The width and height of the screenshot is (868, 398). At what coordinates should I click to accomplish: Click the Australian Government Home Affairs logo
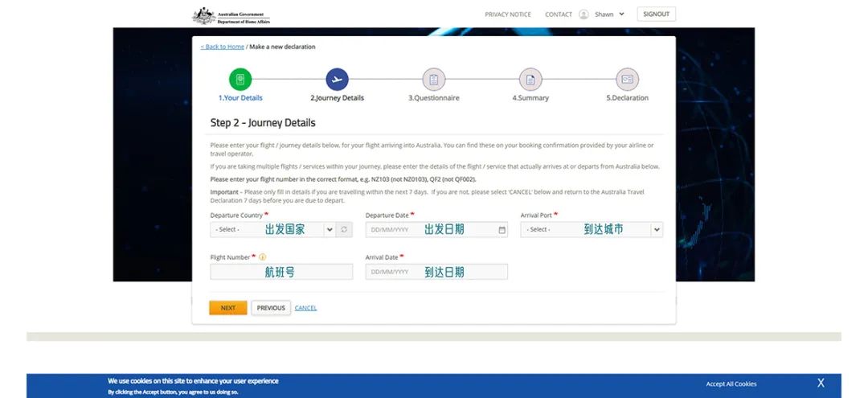pos(231,15)
